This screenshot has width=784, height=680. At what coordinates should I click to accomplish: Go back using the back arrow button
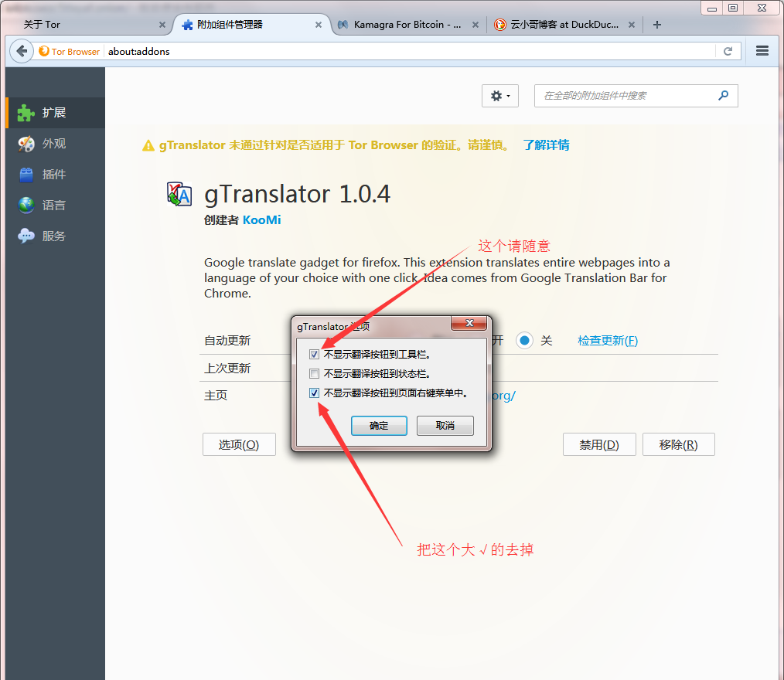(x=22, y=51)
